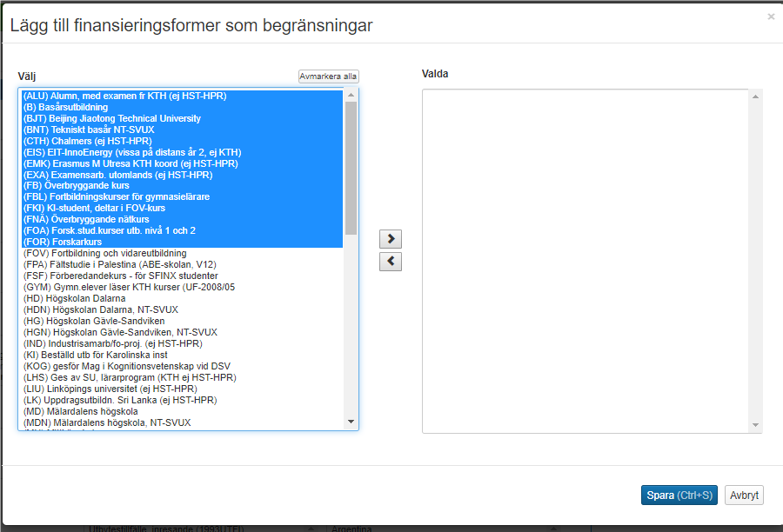Viewport: 783px width, 532px height.
Task: Cancel the dialog using Avbryt
Action: pos(744,495)
